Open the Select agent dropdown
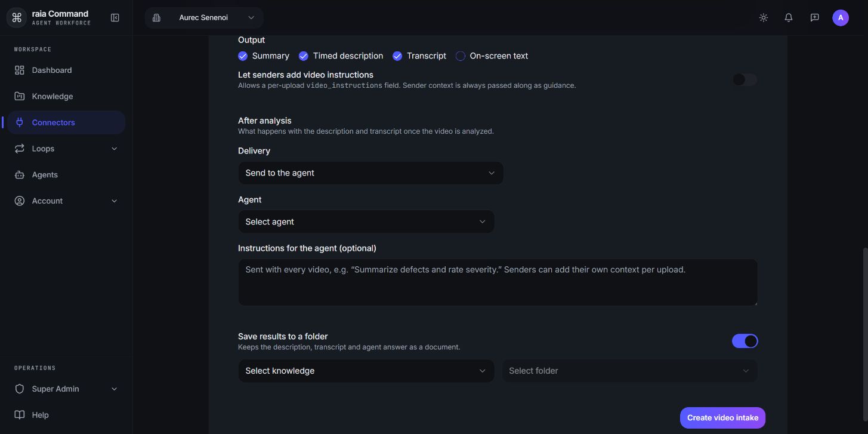The image size is (868, 434). (366, 221)
